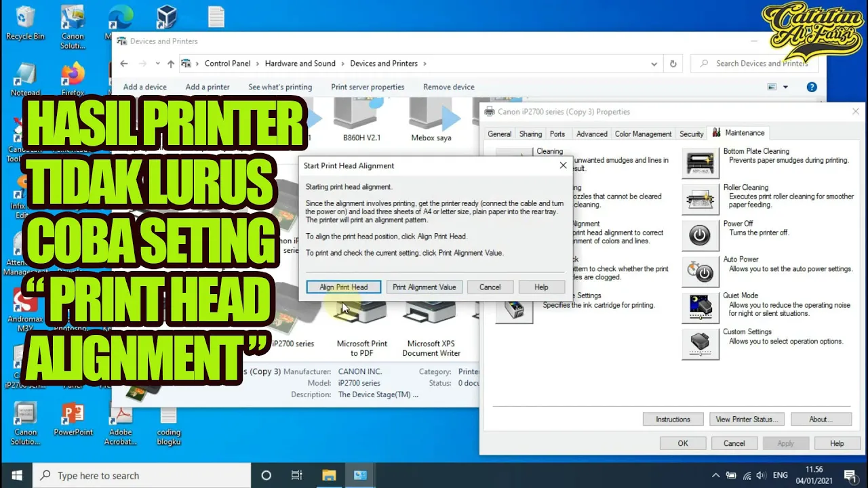Expand the address bar history dropdown

[654, 64]
